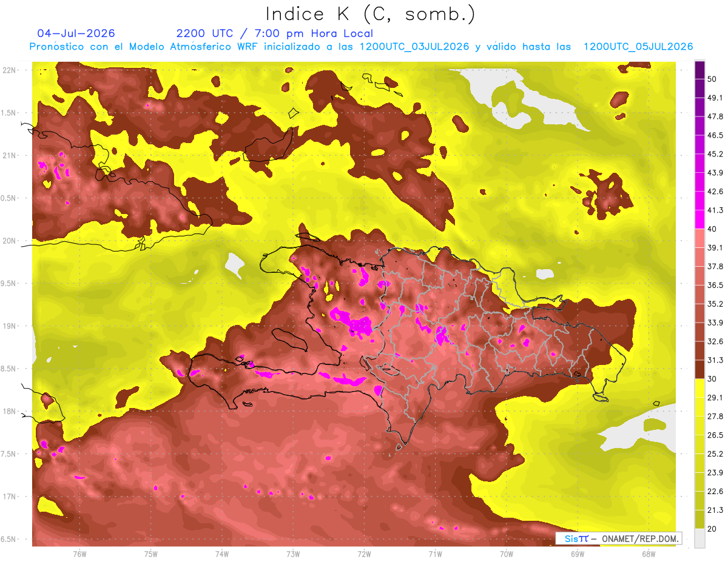
Task: Click the 26.5 color scale label
Action: (x=715, y=435)
